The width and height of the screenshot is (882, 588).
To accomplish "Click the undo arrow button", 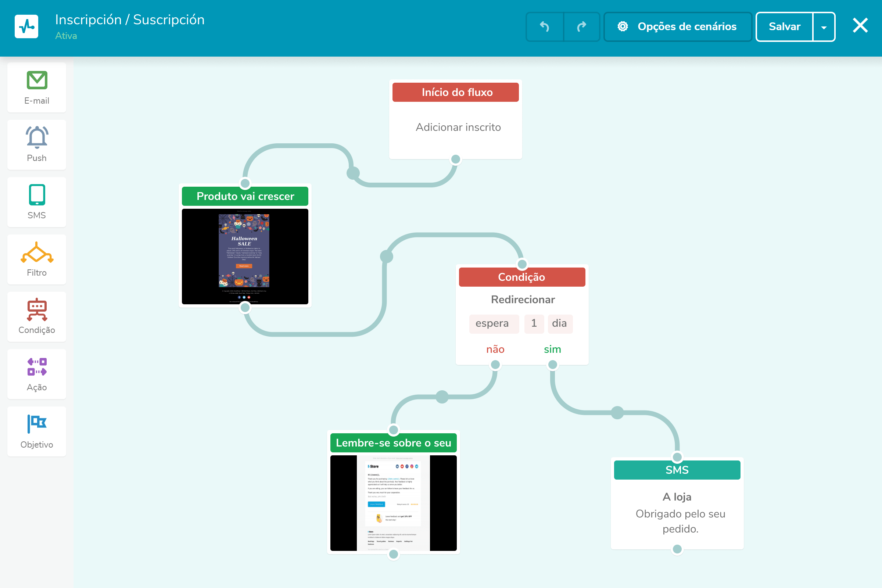I will tap(545, 26).
